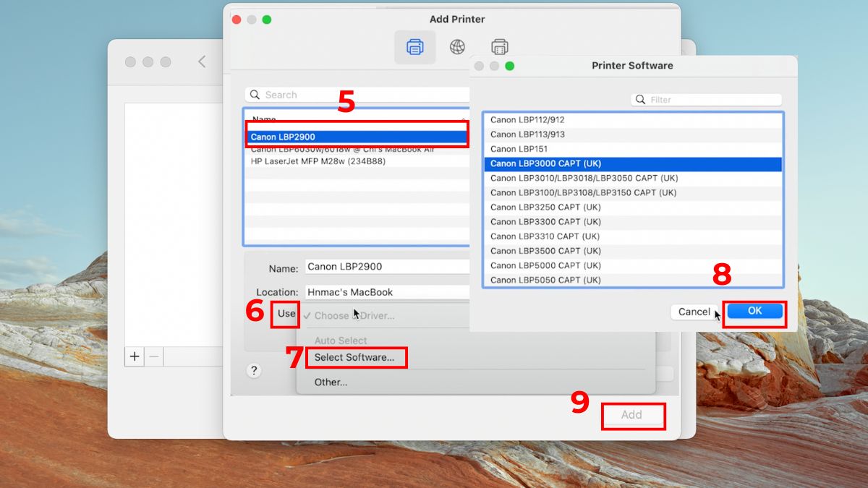Click the Add button

tap(631, 414)
